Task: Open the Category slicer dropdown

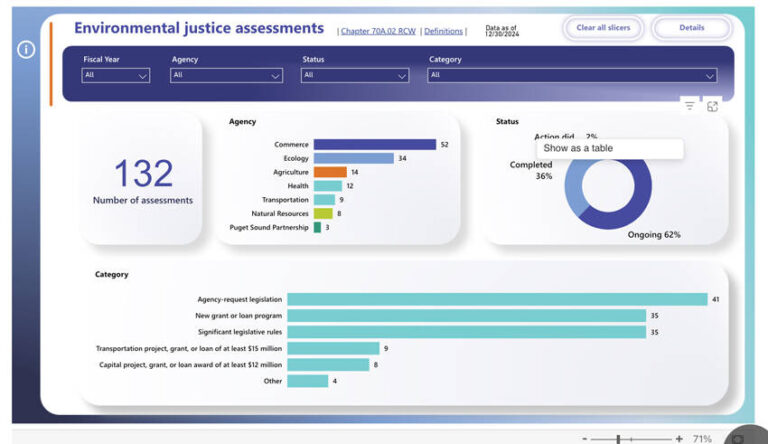Action: [572, 75]
